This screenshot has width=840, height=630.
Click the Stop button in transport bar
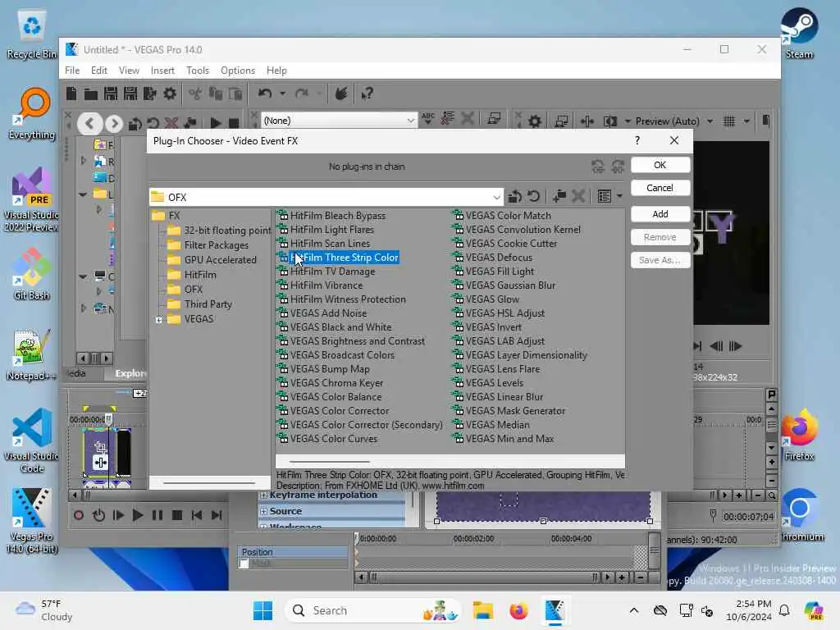177,515
